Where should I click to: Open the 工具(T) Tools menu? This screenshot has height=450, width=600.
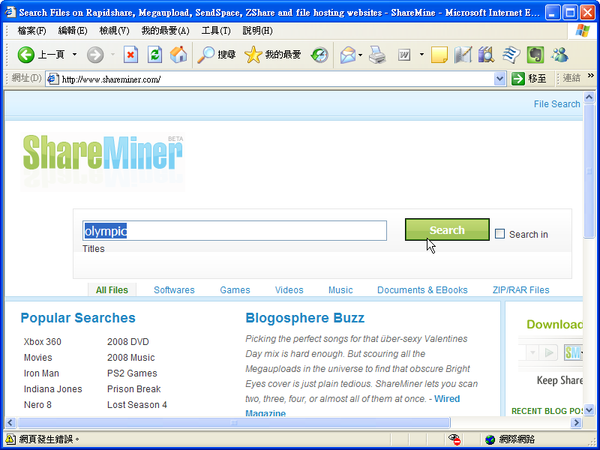[216, 31]
